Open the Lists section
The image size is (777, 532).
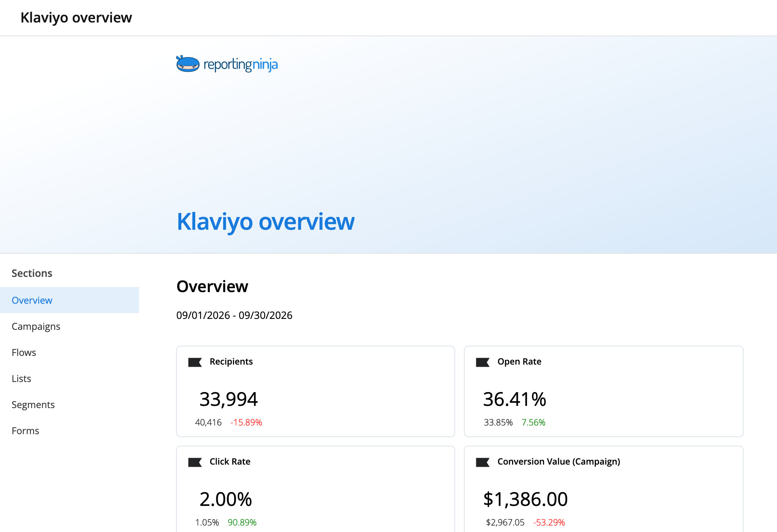coord(70,378)
